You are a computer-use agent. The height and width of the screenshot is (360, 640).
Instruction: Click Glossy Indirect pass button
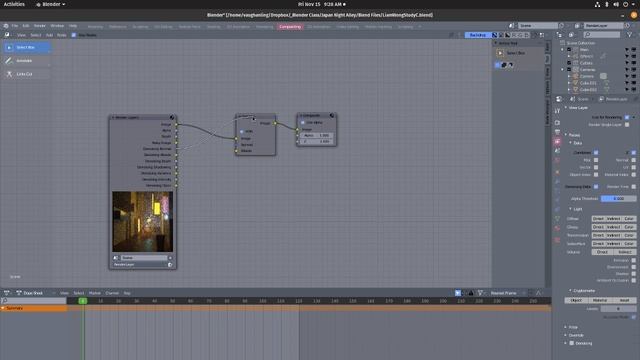(x=613, y=227)
